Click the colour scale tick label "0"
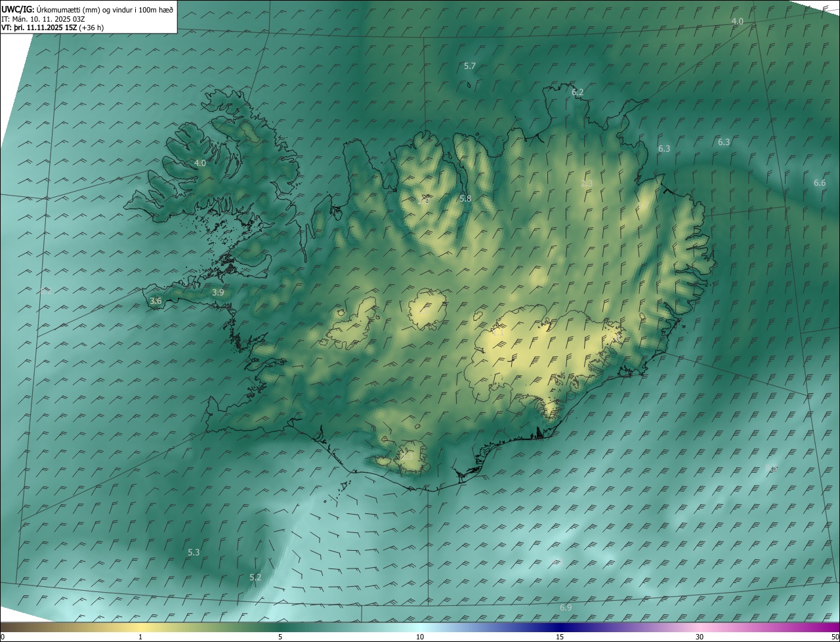 pyautogui.click(x=3, y=637)
